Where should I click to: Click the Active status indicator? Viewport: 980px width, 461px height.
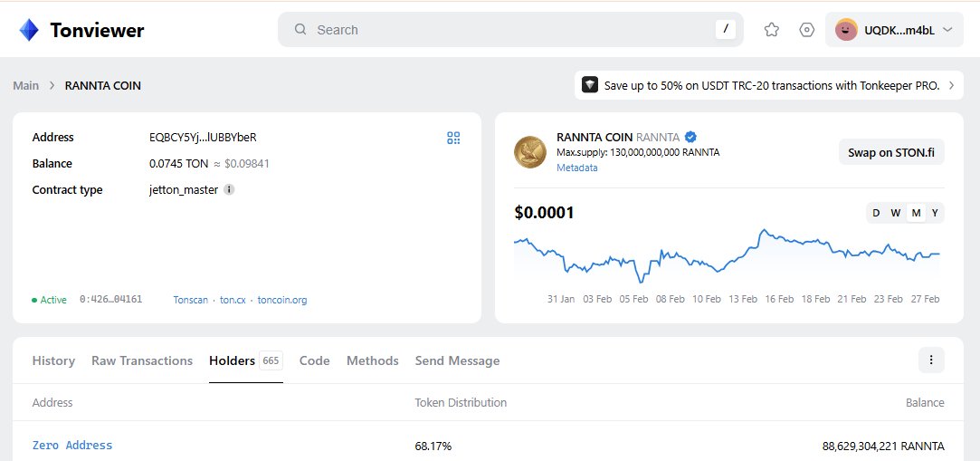[49, 300]
